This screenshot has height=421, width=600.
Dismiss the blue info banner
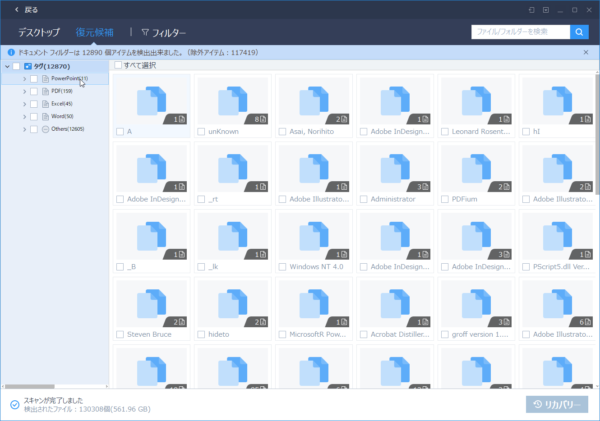pos(586,52)
